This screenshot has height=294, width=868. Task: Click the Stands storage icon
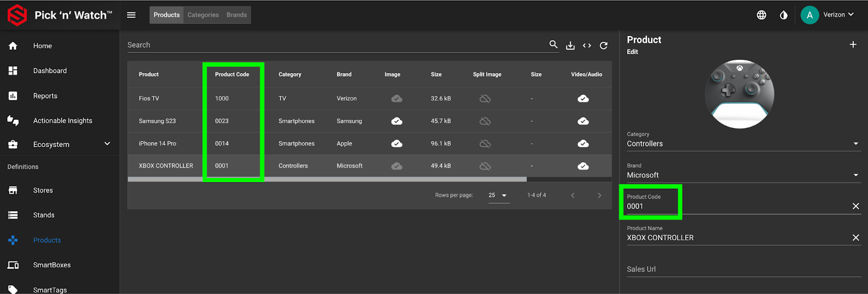(x=13, y=215)
